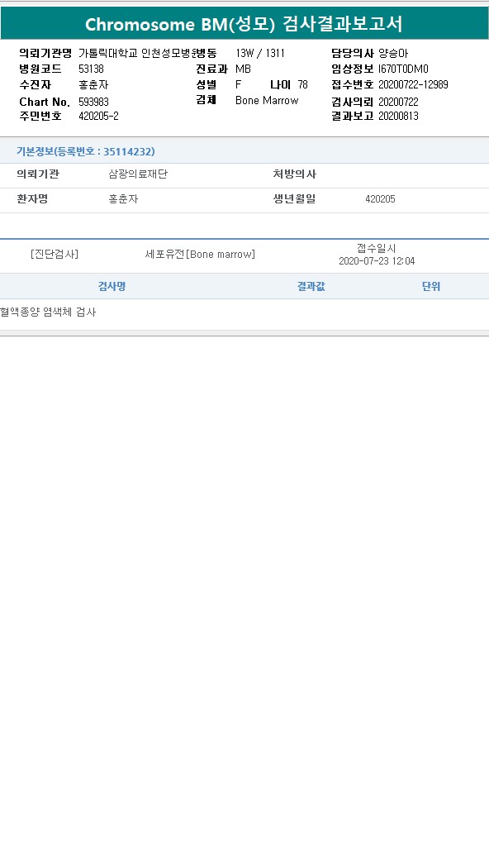This screenshot has height=868, width=489.
Task: Click the Chromosome BM report title banner
Action: tap(244, 24)
